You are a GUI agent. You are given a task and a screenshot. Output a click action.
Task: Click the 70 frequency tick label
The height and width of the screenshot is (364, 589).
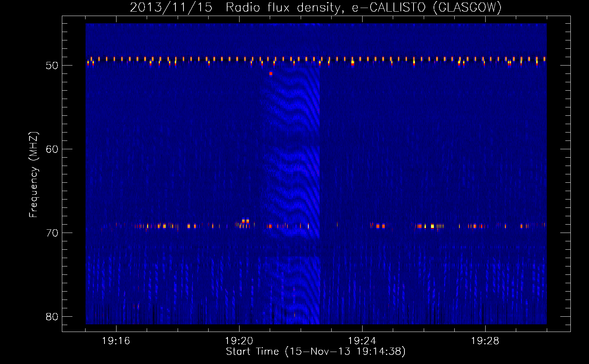click(52, 233)
